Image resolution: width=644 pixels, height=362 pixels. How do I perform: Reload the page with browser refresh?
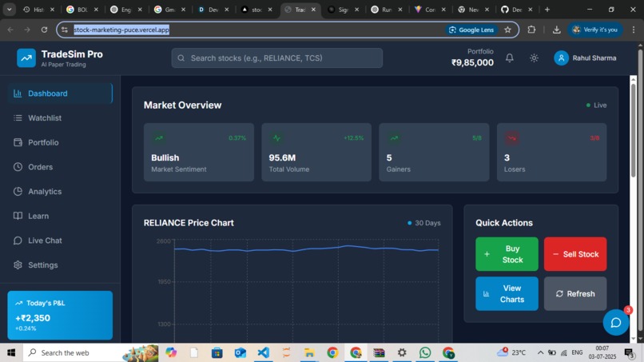pyautogui.click(x=44, y=30)
